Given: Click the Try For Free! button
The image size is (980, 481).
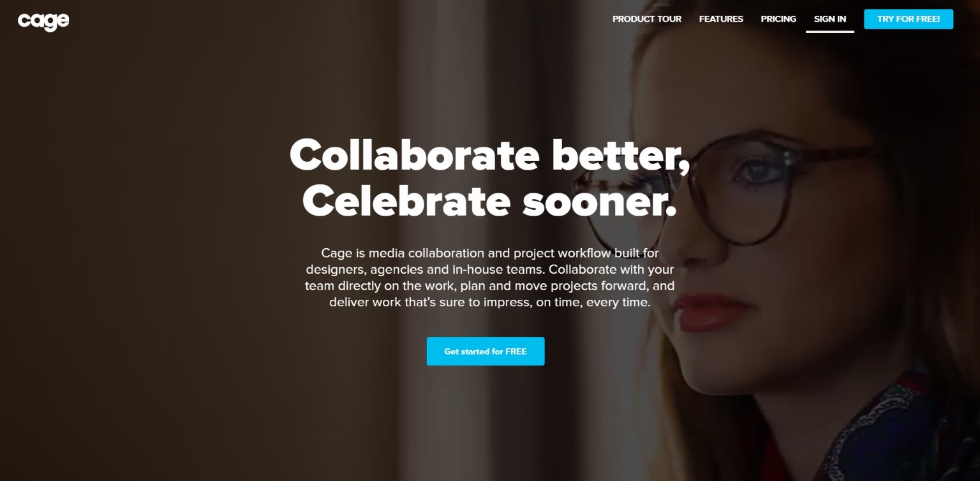Looking at the screenshot, I should tap(909, 19).
